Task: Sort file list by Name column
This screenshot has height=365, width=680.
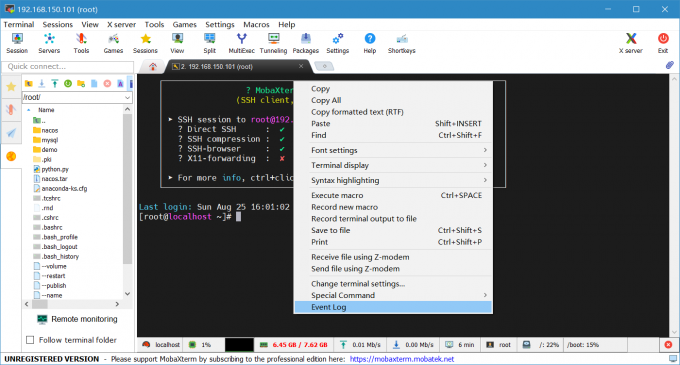Action: (46, 110)
